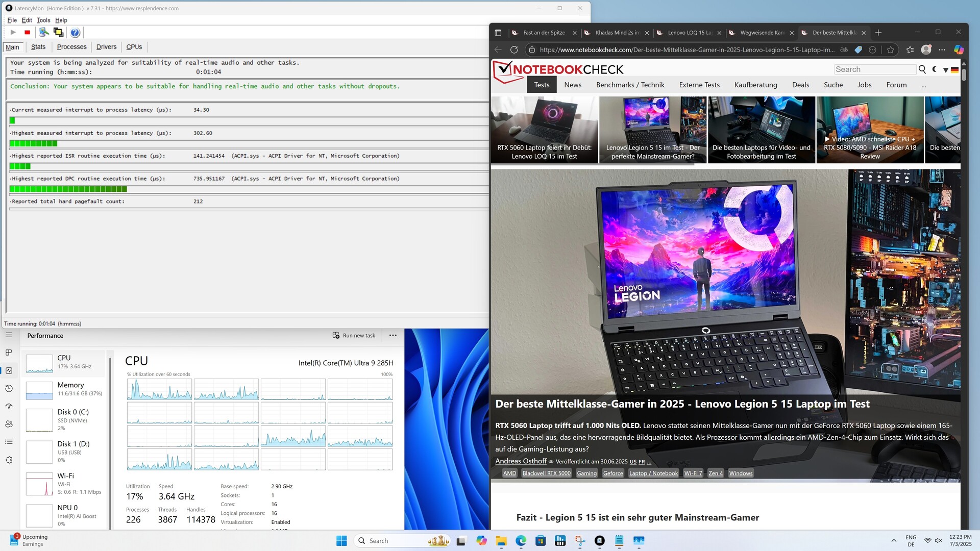Screen dimensions: 980x551
Task: Refresh the Notebookcheck page
Action: (514, 49)
